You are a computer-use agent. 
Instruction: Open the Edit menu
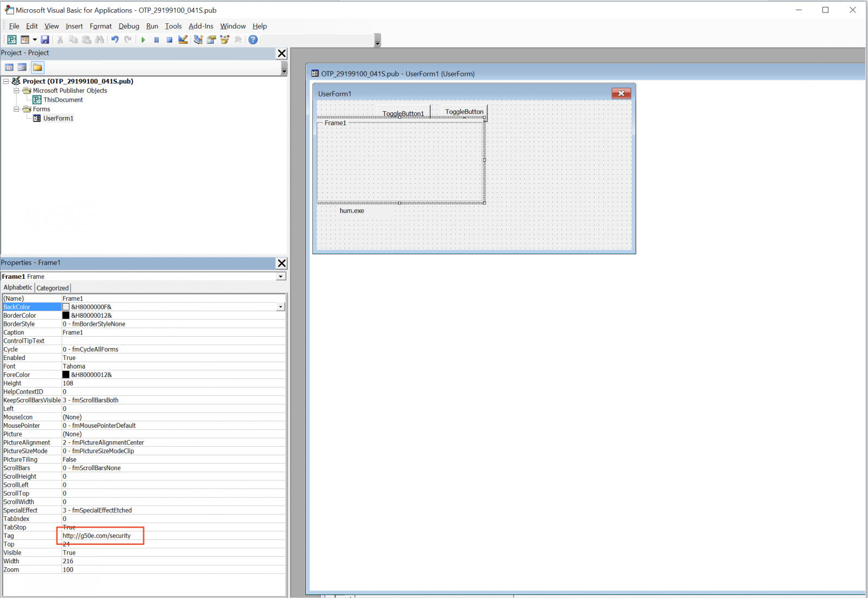click(32, 26)
